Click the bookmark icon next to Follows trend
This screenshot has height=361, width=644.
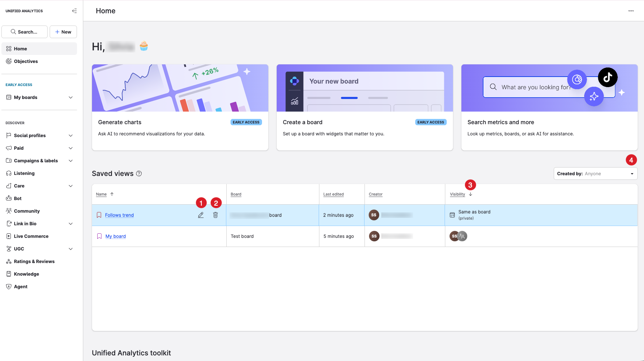[99, 215]
